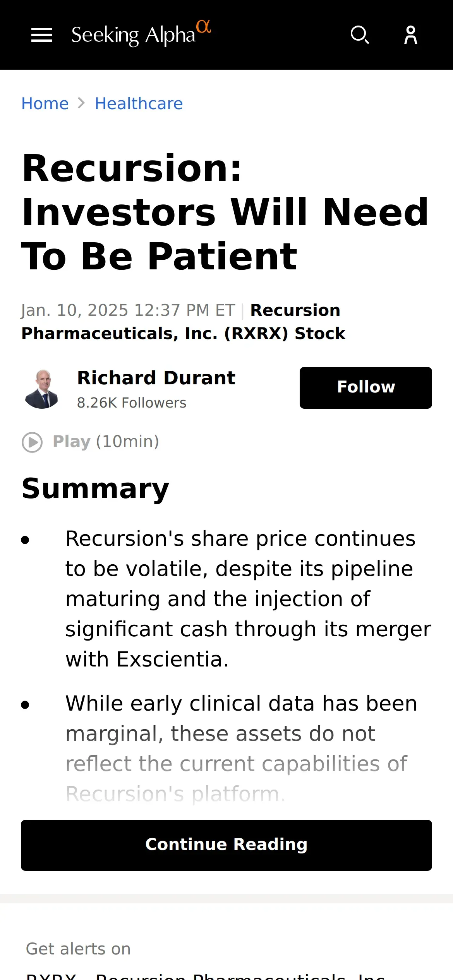Click the Get alerts on text

pos(78,949)
